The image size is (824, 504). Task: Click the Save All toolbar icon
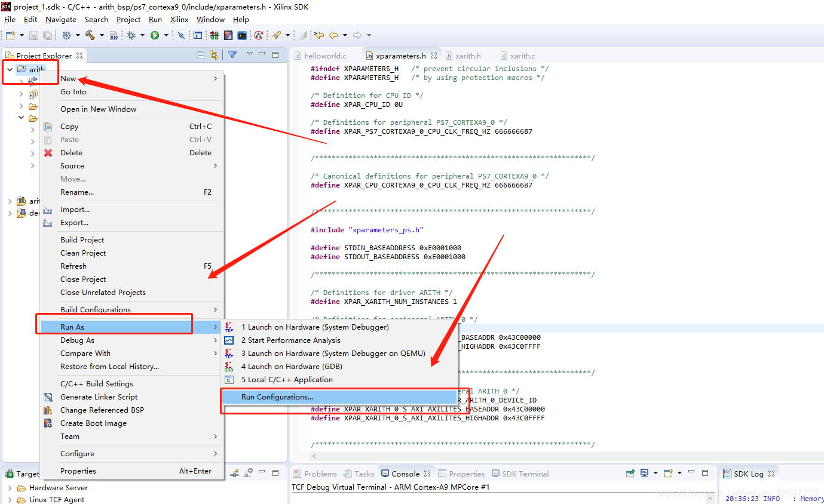tap(47, 36)
